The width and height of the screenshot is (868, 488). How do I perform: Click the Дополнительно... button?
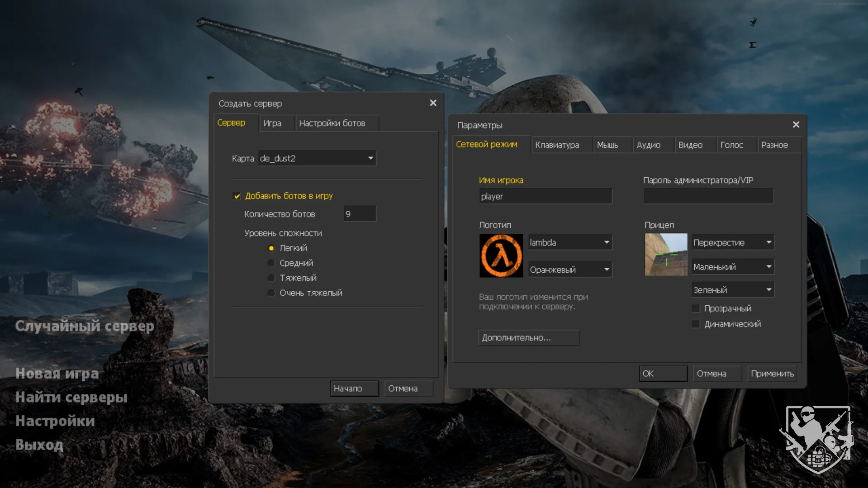click(528, 338)
